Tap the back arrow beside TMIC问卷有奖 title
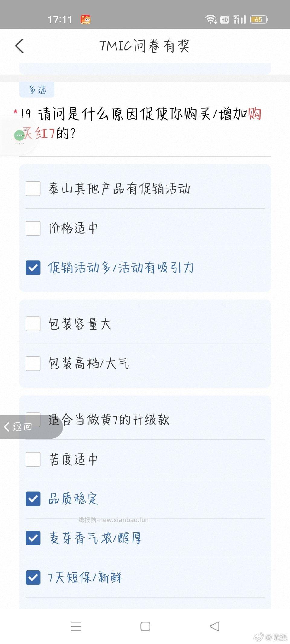The image size is (290, 644). [19, 46]
